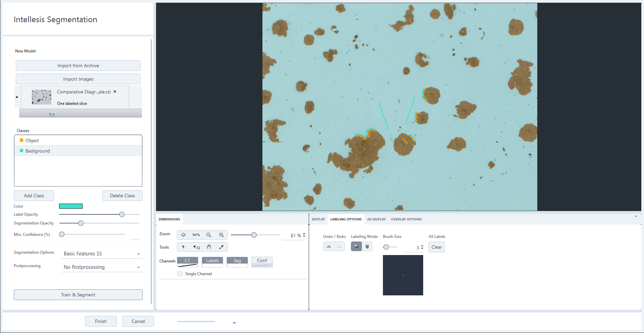The image size is (644, 333).
Task: Enable the Single Channel checkbox
Action: point(180,274)
